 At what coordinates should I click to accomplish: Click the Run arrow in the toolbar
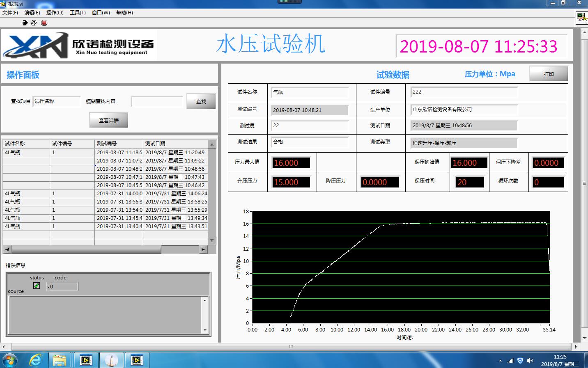tap(24, 23)
